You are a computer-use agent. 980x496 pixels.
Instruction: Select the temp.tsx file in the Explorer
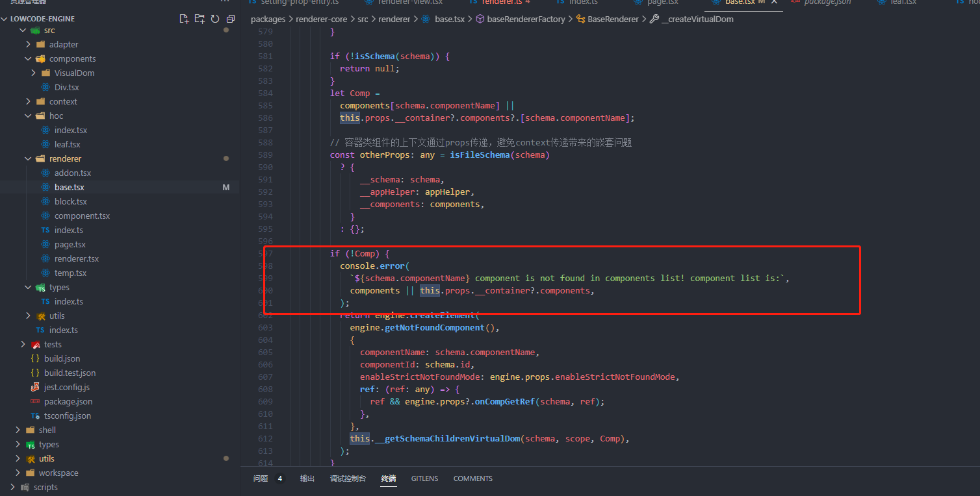[x=70, y=273]
